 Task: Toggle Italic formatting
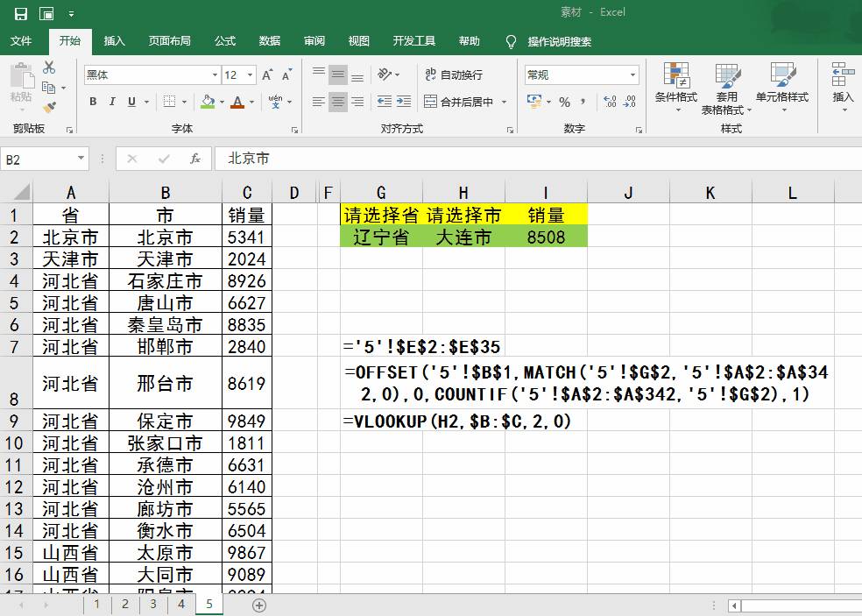[113, 102]
